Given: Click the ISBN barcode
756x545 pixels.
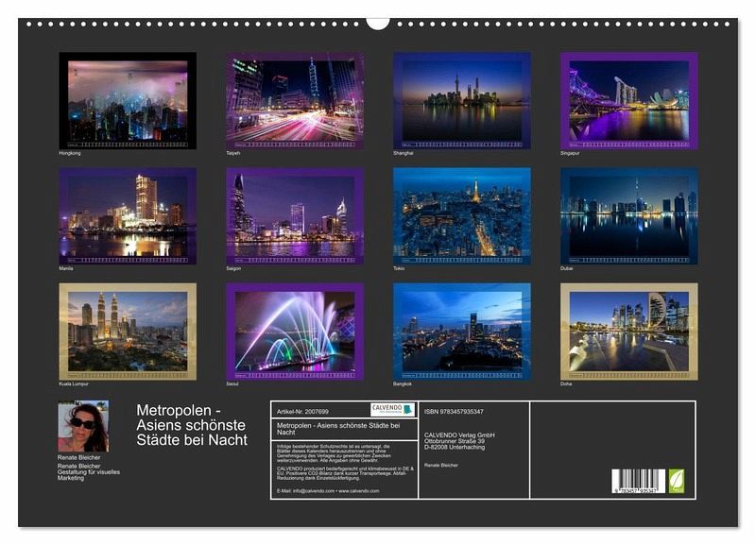Looking at the screenshot, I should [x=639, y=481].
